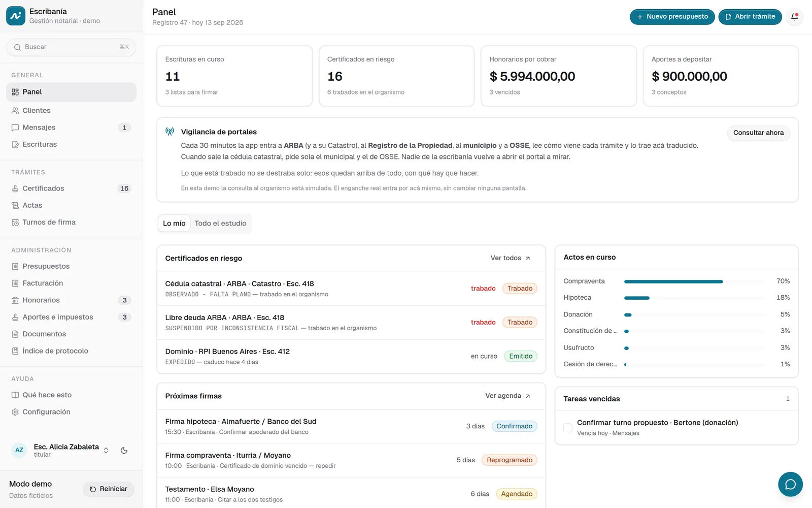This screenshot has width=812, height=508.
Task: Click the Vigilancia de portales antenna icon
Action: [170, 132]
